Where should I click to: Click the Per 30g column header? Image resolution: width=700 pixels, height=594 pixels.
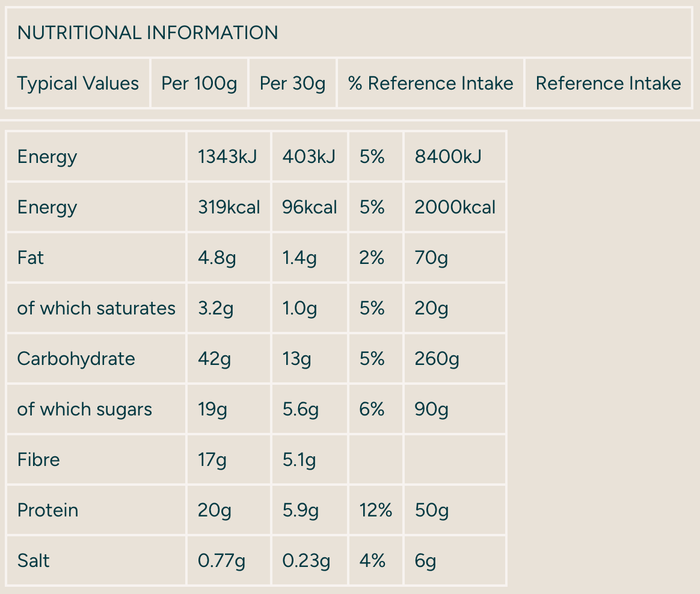[x=292, y=84]
